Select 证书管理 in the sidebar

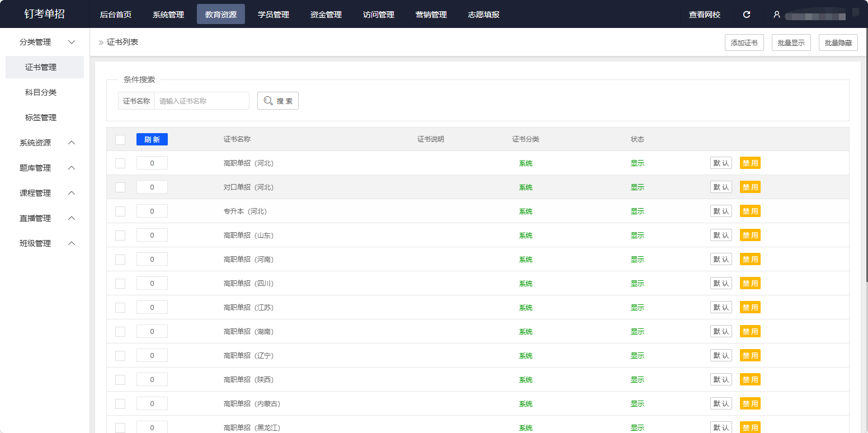[x=45, y=67]
